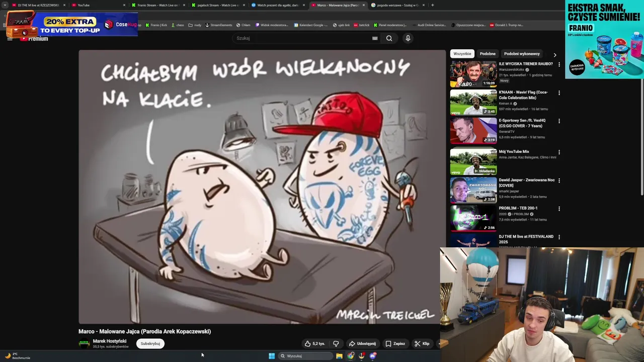Switch to Franio Stream Kick tab
This screenshot has height=362, width=644.
[157, 5]
